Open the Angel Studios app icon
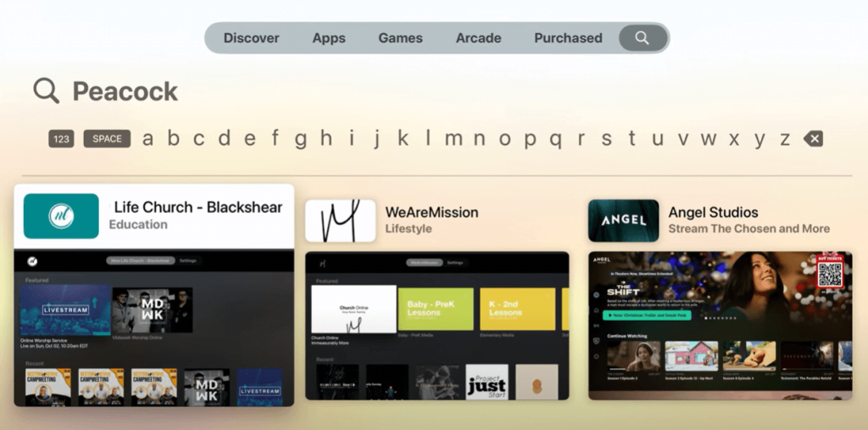Viewport: 868px width, 430px height. pos(623,221)
